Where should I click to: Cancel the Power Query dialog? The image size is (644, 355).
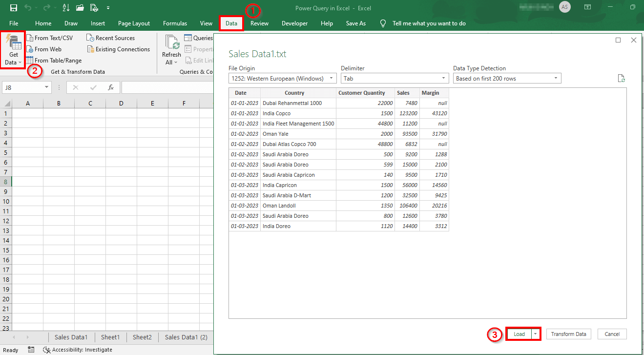pyautogui.click(x=612, y=334)
